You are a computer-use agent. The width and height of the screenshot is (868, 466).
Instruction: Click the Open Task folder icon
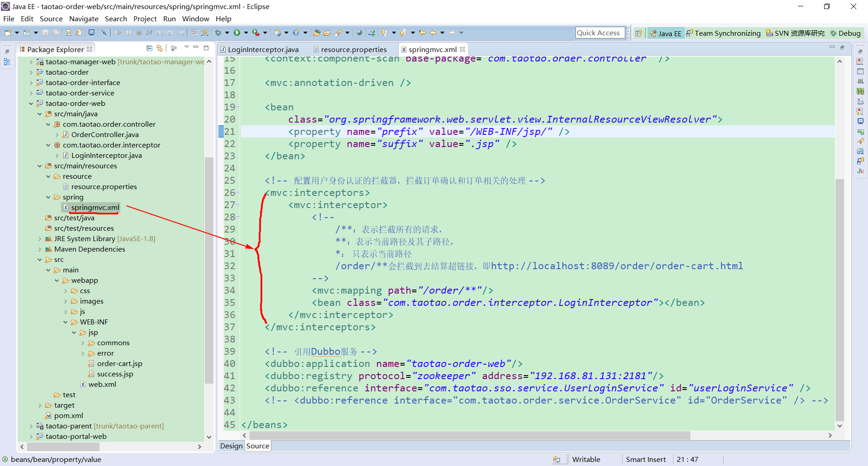pyautogui.click(x=327, y=33)
